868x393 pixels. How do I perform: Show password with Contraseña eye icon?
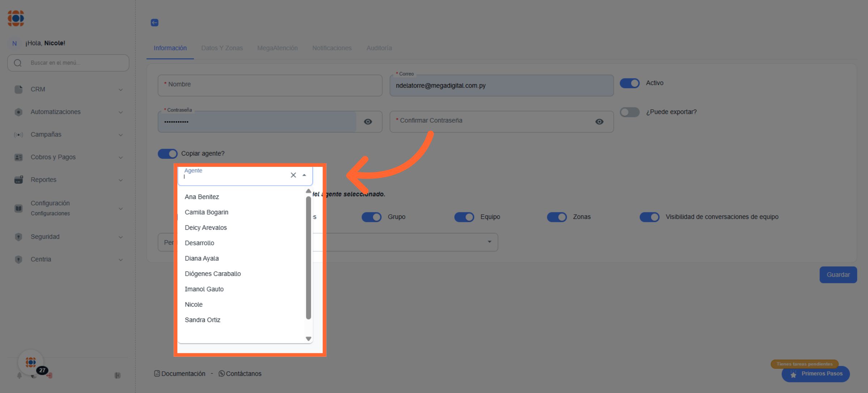click(x=368, y=122)
